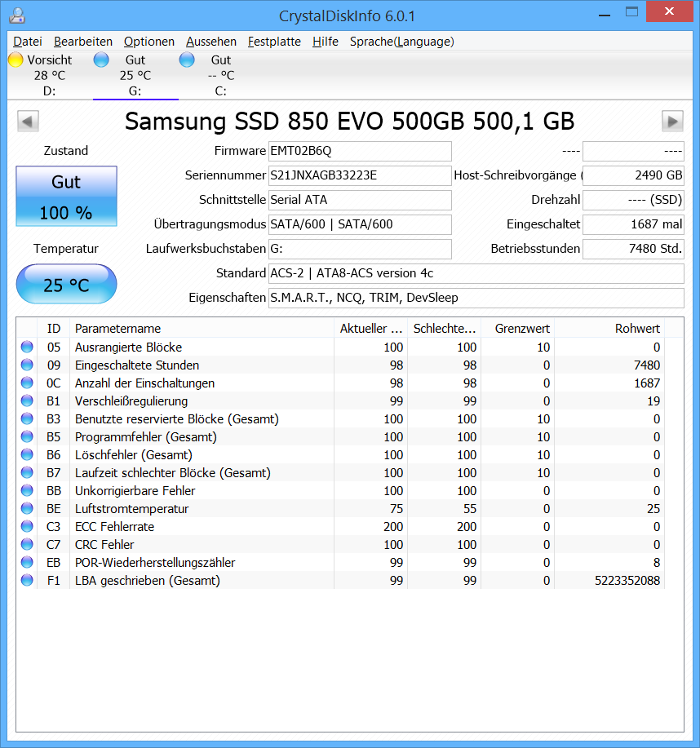The width and height of the screenshot is (700, 748).
Task: Click the Grenzwert column header
Action: coord(518,328)
